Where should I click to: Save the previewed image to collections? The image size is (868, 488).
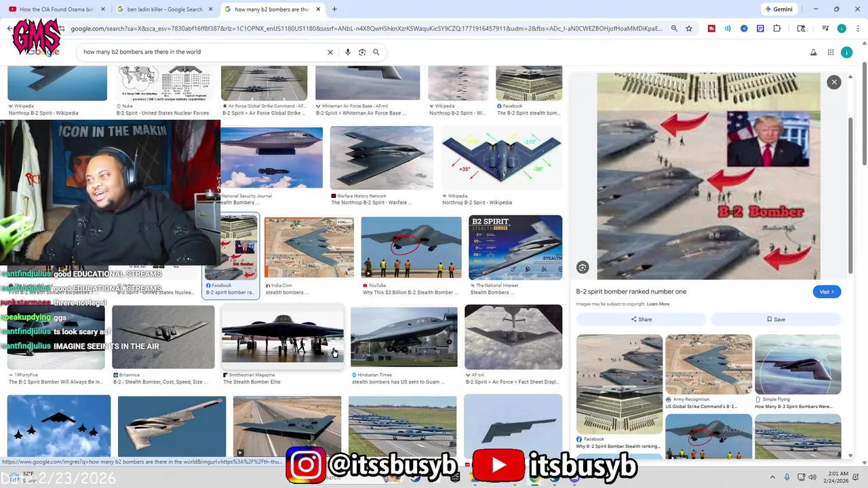click(776, 319)
